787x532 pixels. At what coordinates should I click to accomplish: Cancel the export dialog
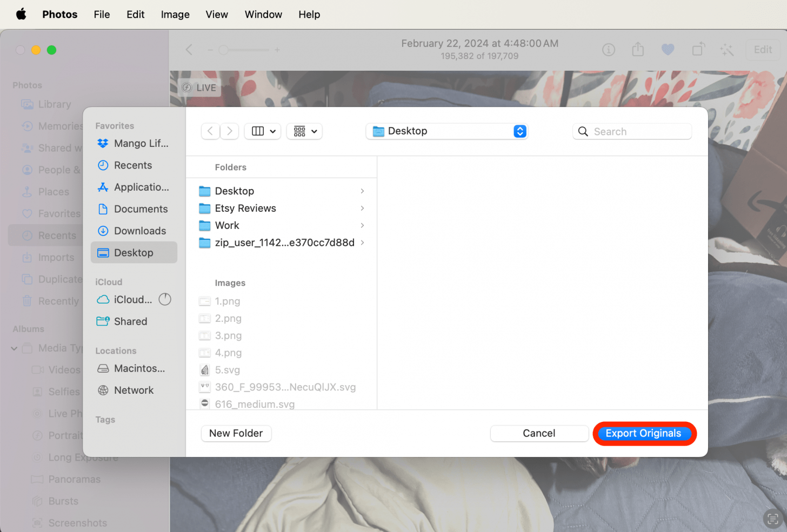tap(539, 433)
